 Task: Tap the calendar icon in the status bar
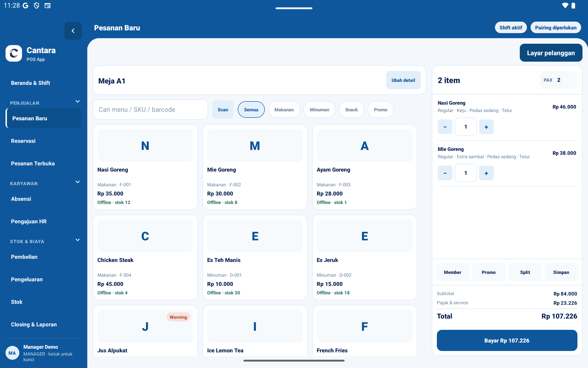48,6
